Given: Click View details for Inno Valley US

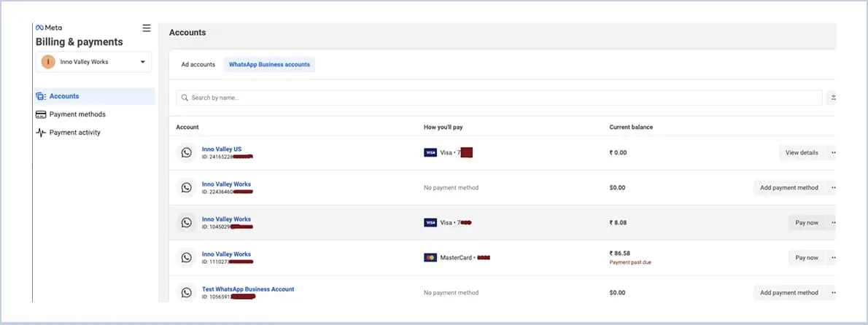Looking at the screenshot, I should tap(802, 152).
